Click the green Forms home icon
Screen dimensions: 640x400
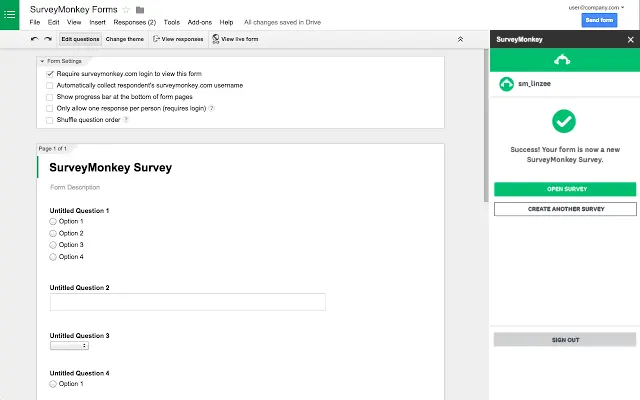9,15
